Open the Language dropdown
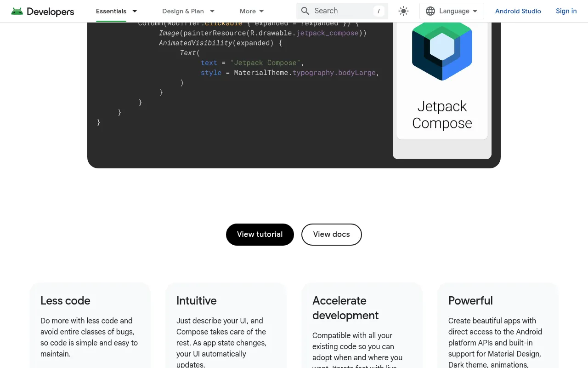Image resolution: width=588 pixels, height=368 pixels. [452, 11]
